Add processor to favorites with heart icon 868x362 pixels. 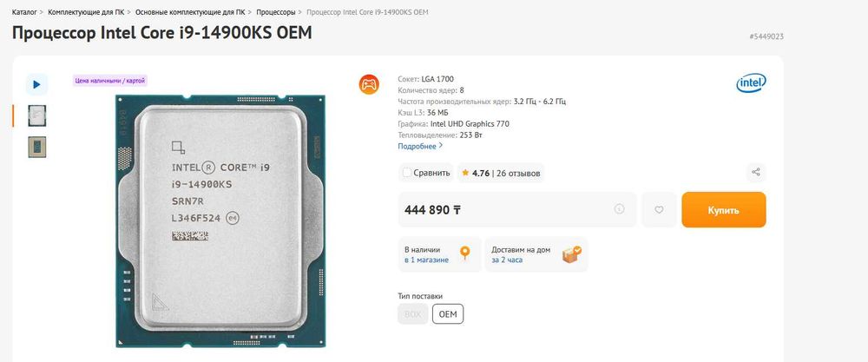[659, 210]
